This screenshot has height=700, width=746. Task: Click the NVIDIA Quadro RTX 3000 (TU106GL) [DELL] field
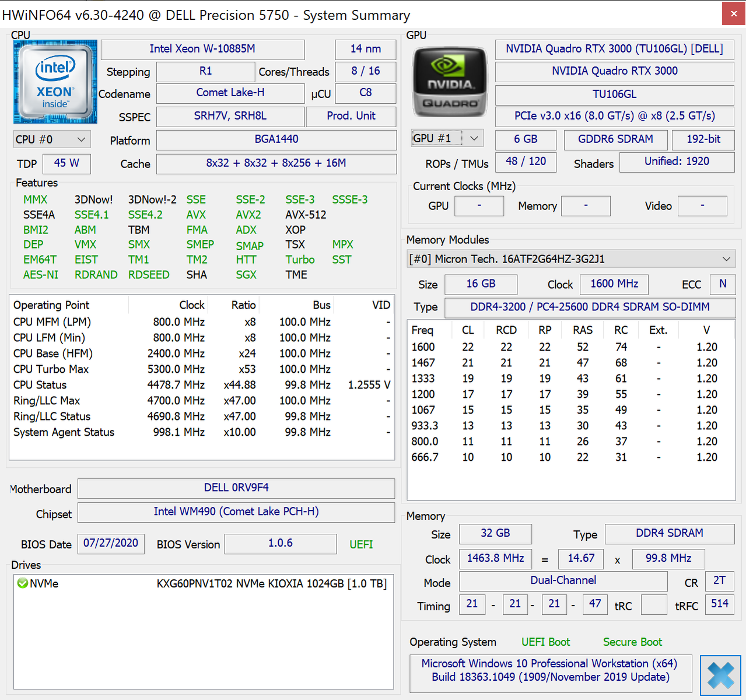pyautogui.click(x=615, y=49)
